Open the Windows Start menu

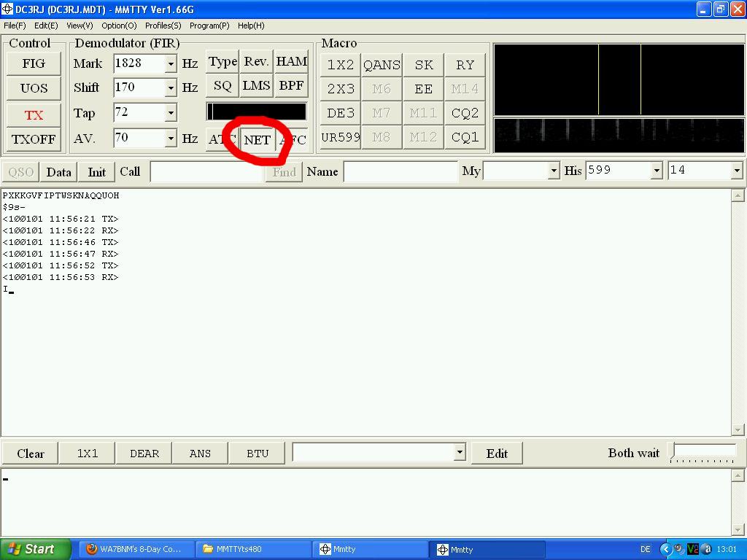[34, 549]
